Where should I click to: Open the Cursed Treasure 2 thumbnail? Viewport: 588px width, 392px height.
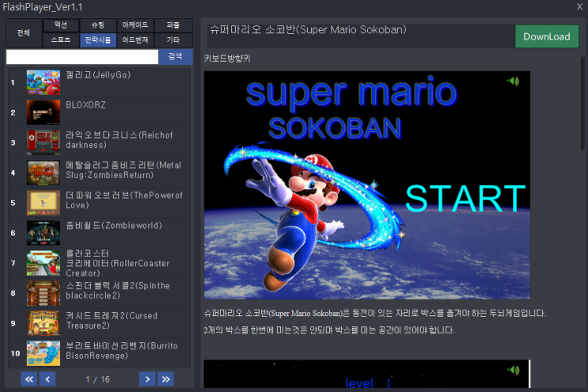(x=44, y=323)
